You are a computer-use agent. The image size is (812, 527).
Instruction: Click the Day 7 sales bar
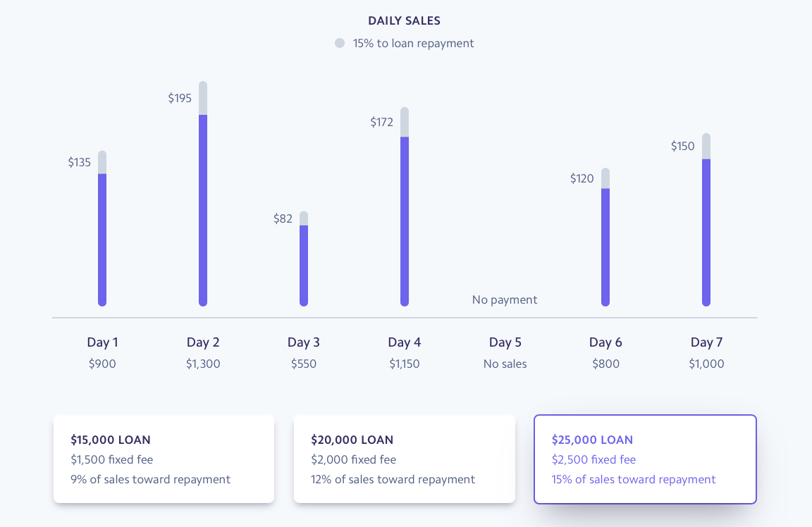(x=706, y=232)
